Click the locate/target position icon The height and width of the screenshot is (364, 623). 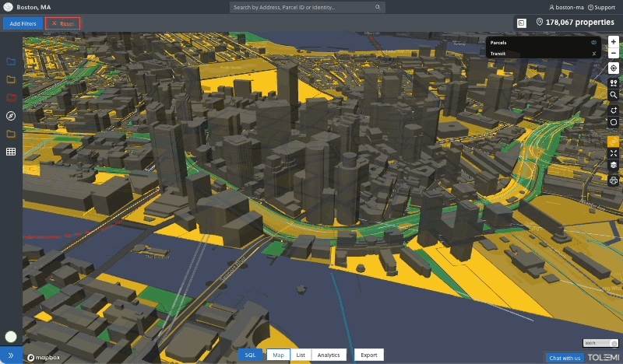[614, 68]
